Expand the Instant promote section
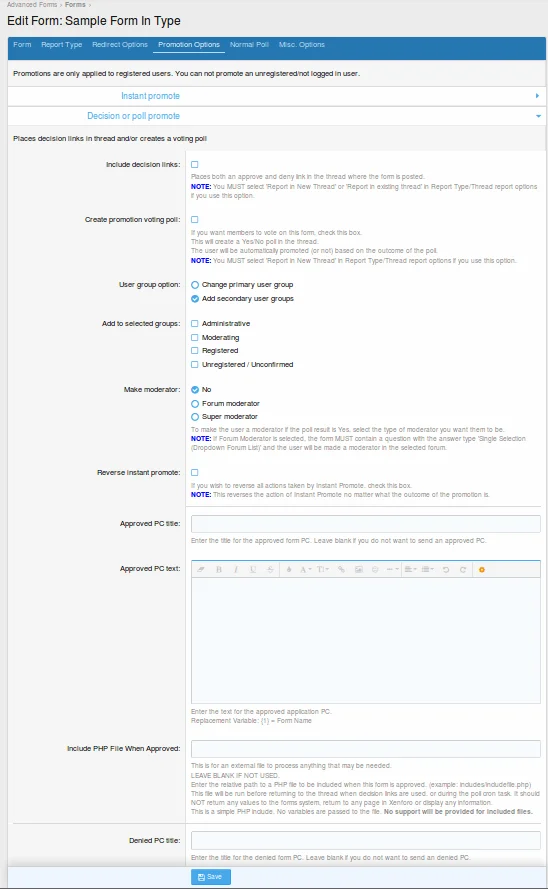This screenshot has height=889, width=548. click(277, 96)
